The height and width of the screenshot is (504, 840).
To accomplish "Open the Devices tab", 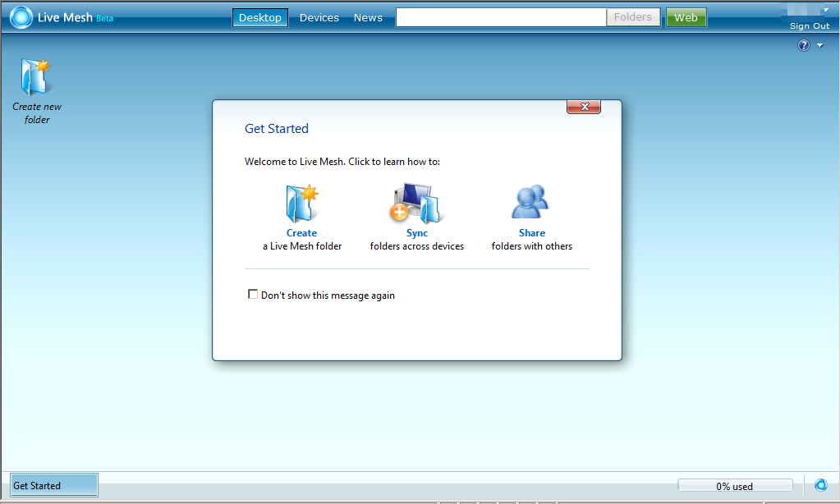I will pos(319,18).
